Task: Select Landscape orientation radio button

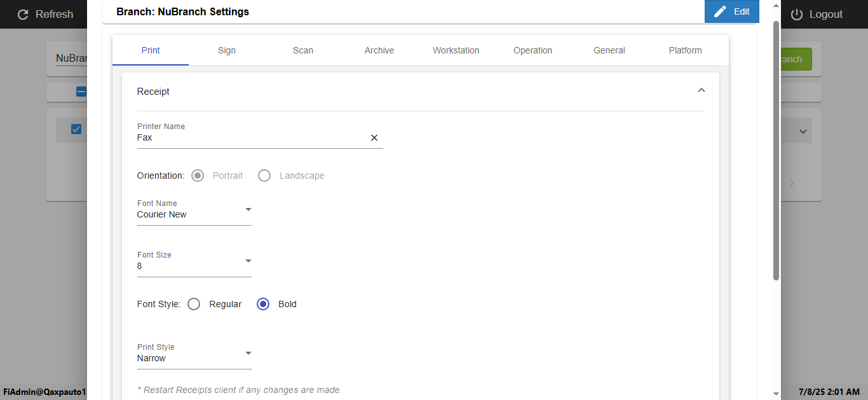Action: pos(264,176)
